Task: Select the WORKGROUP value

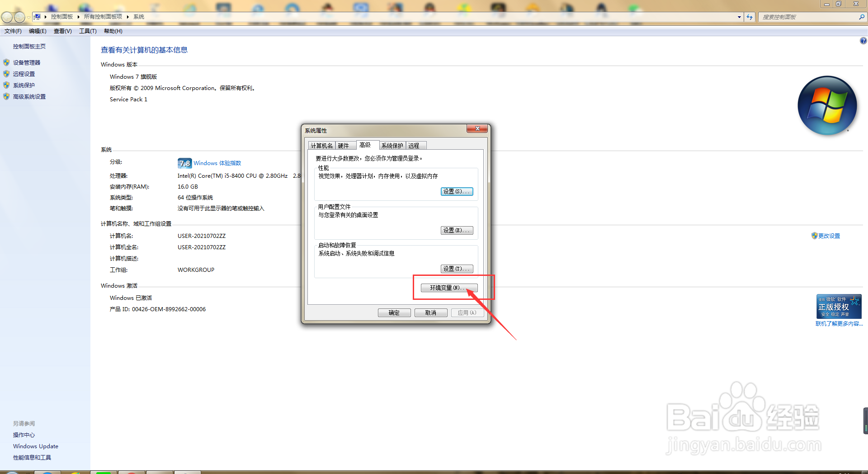Action: coord(196,270)
